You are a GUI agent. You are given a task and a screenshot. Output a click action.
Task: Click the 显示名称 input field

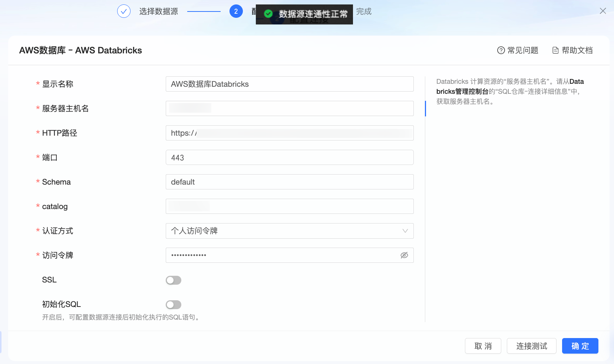[290, 84]
